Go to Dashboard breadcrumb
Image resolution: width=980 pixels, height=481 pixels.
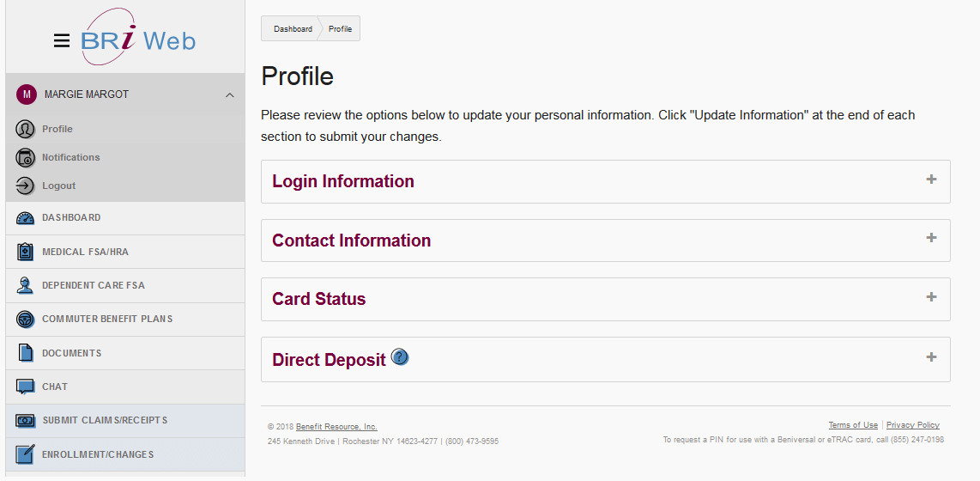click(x=293, y=29)
